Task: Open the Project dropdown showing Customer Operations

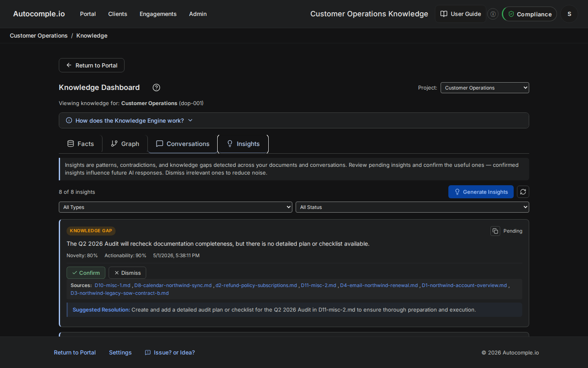Action: coord(485,88)
